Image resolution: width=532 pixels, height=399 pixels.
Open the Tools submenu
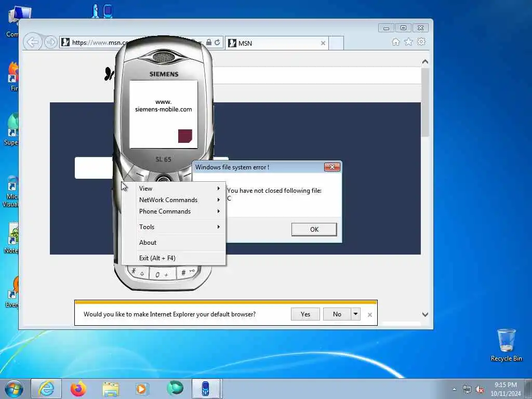174,227
